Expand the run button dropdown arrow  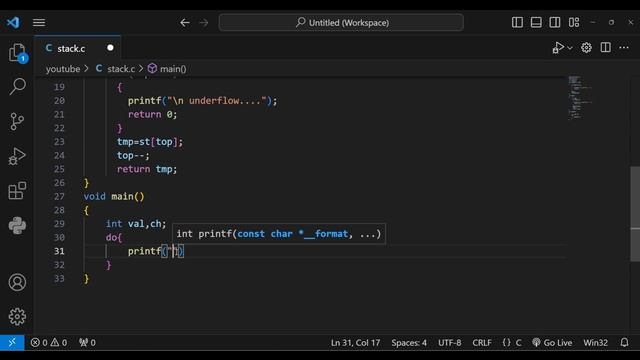pos(570,48)
